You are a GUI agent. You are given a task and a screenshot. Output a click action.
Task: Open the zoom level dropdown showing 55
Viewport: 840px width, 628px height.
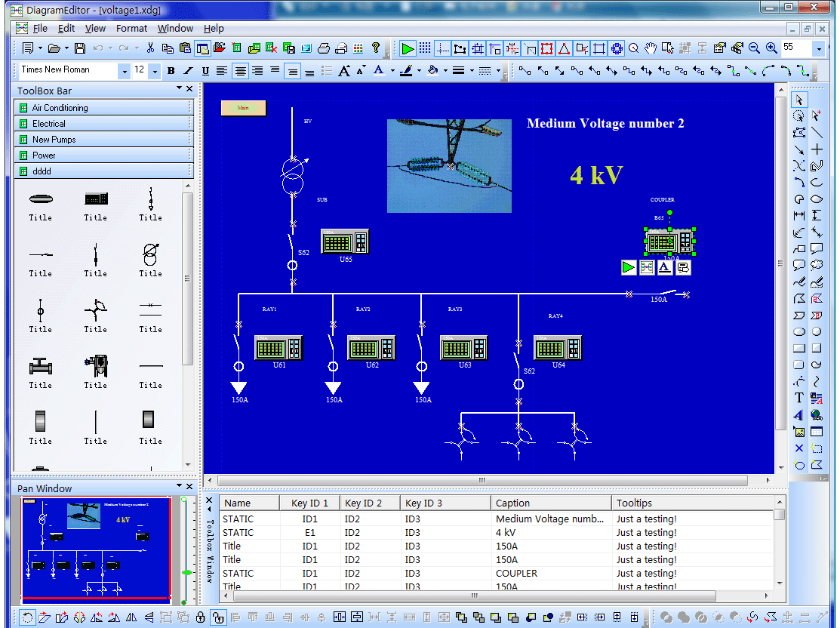[819, 49]
